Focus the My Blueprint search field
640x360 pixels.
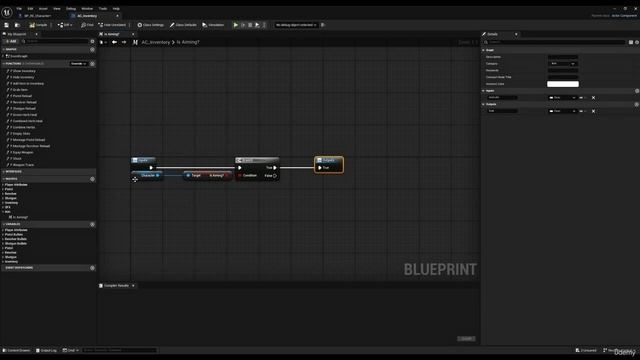click(55, 41)
